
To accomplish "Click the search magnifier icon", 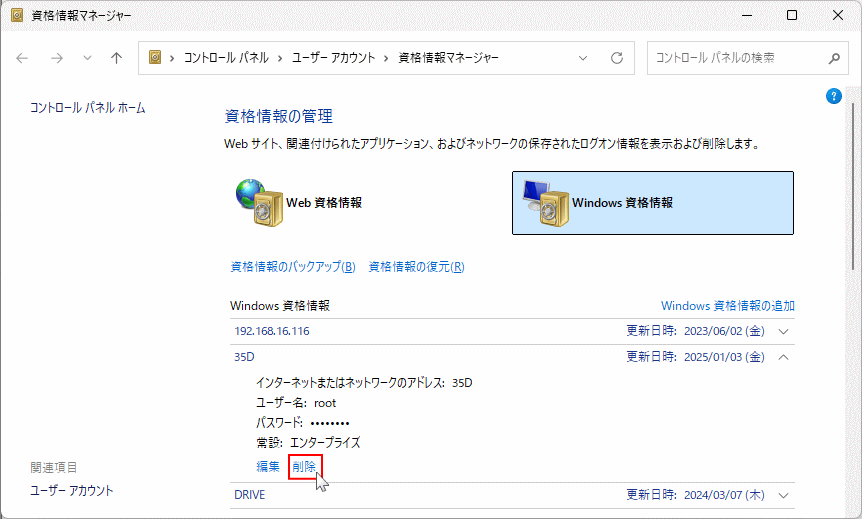I will 834,58.
